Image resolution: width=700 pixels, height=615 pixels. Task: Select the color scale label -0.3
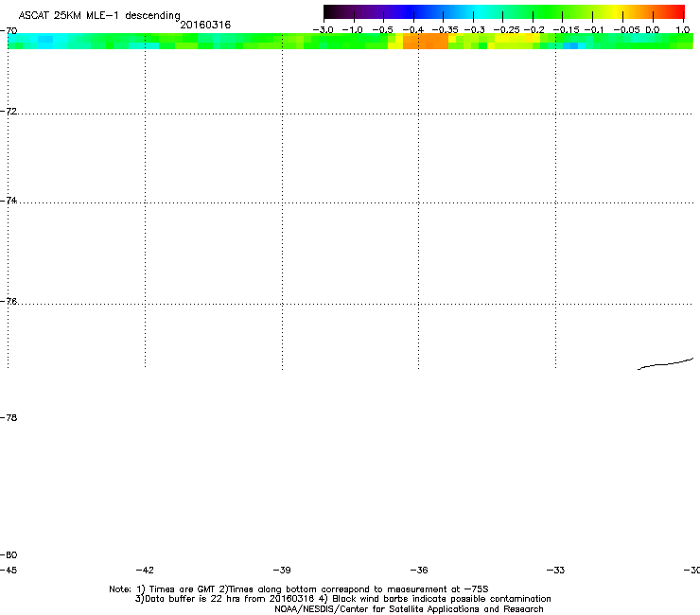[x=475, y=30]
